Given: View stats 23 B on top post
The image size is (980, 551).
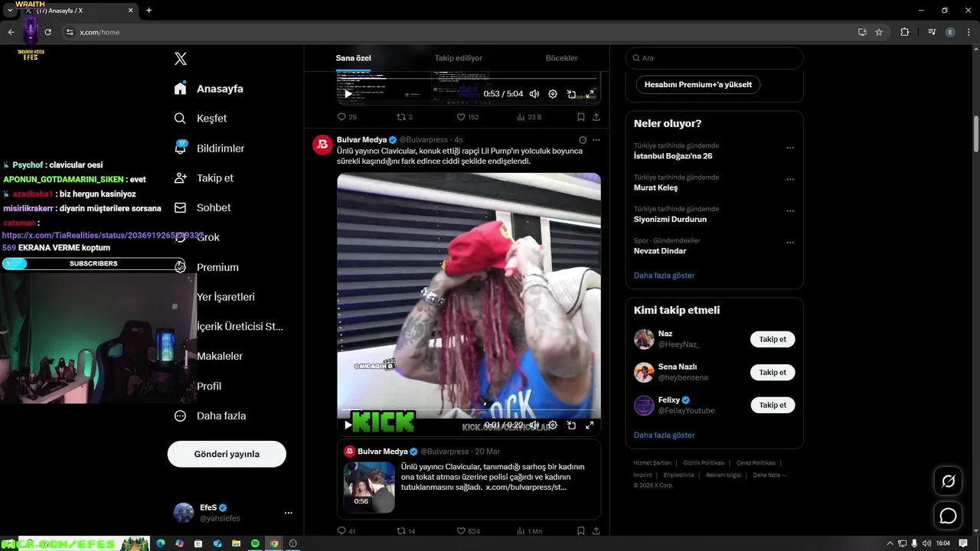Looking at the screenshot, I should click(x=529, y=117).
